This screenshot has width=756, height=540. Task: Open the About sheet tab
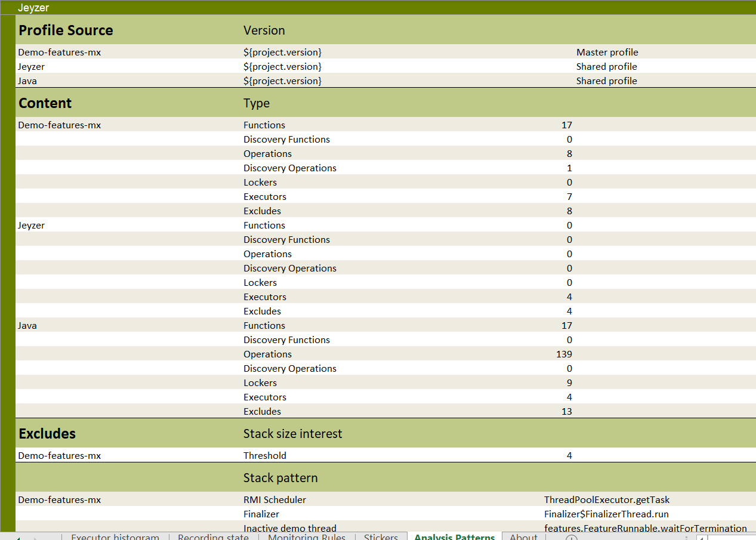523,537
